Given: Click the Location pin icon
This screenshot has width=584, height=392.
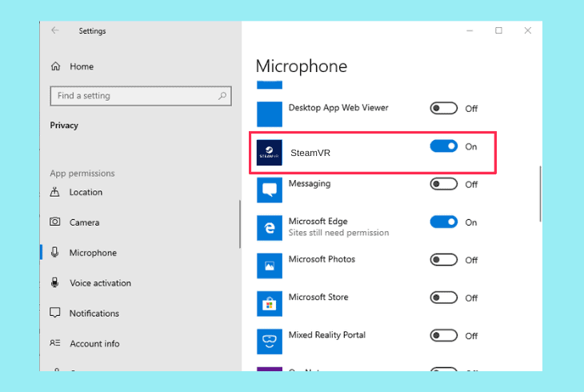Looking at the screenshot, I should point(54,192).
